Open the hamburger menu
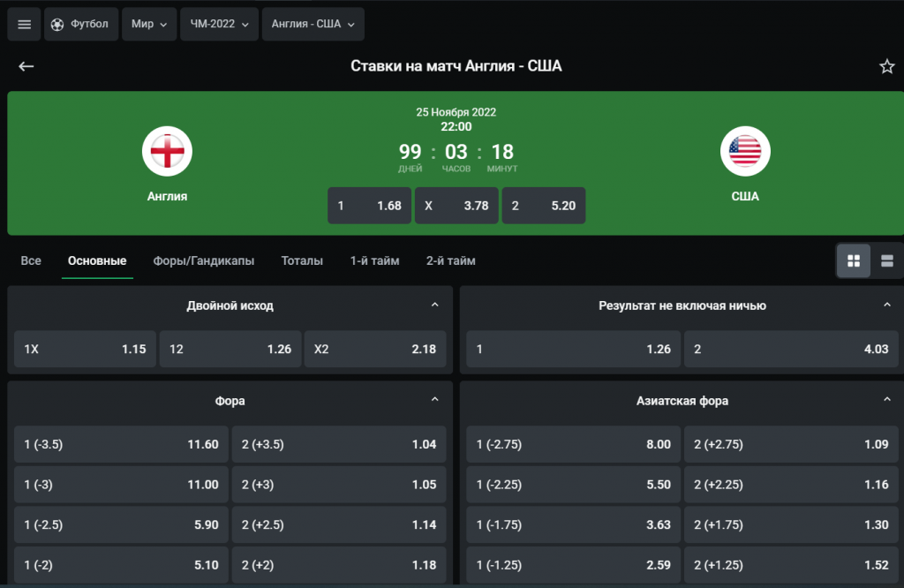 tap(24, 25)
